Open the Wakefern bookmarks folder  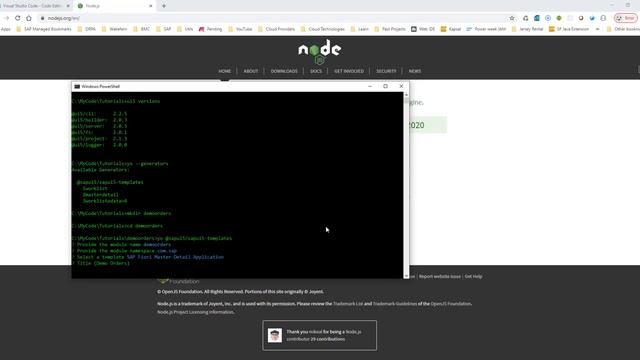(x=114, y=29)
